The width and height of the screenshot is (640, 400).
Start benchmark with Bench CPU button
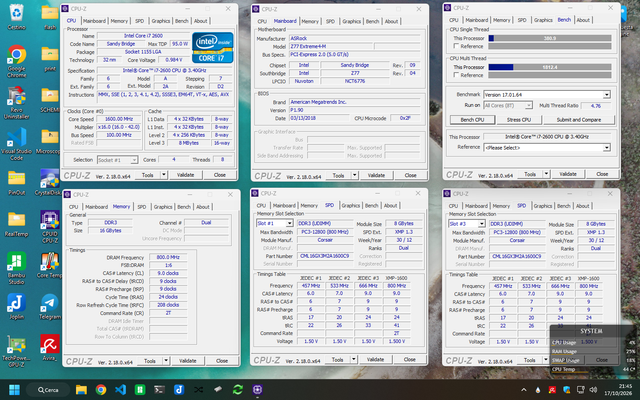point(472,120)
